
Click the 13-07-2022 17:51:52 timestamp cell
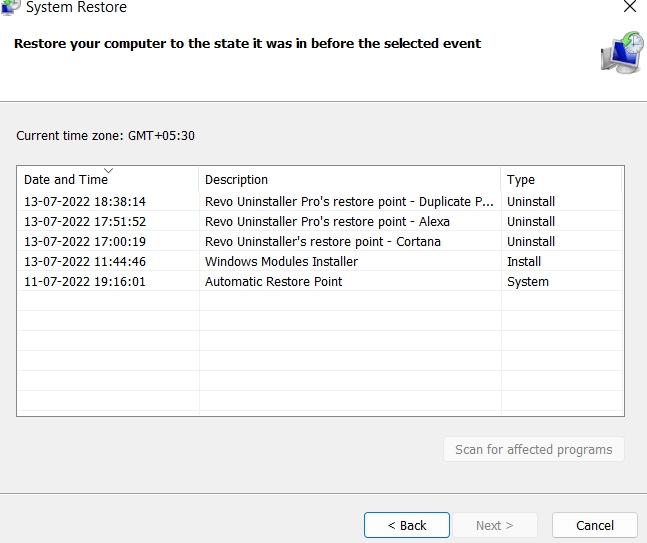(85, 221)
